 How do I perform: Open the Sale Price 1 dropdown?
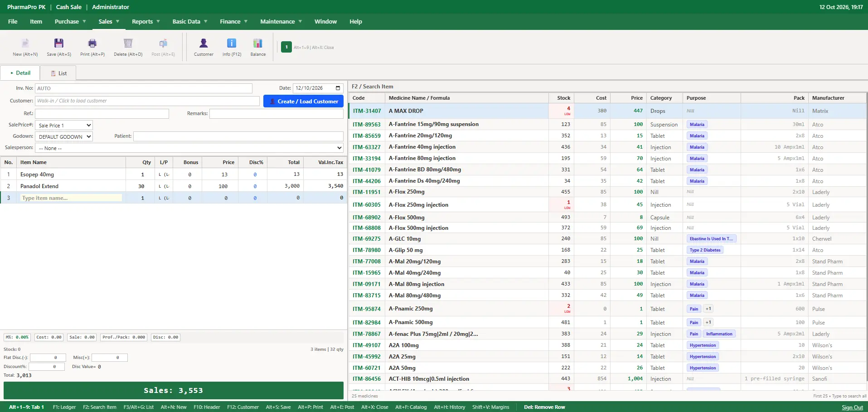click(64, 125)
